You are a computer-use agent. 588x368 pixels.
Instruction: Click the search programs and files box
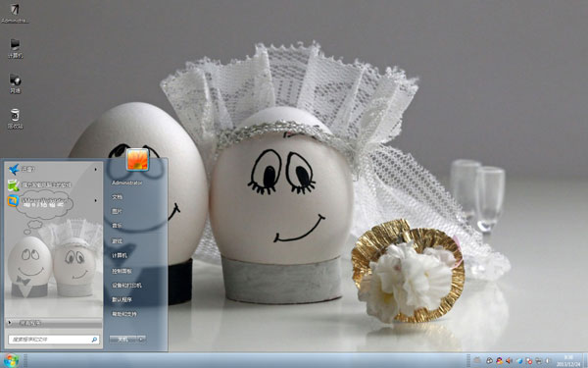[x=54, y=340]
